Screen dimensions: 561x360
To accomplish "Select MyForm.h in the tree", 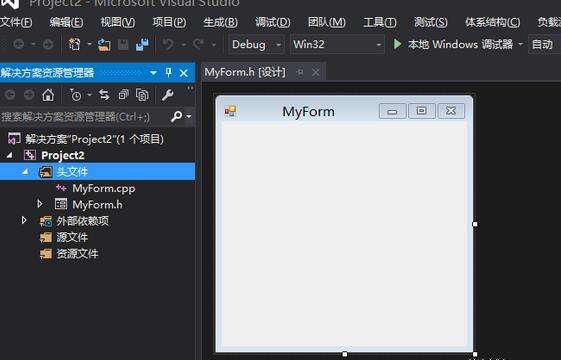I will 97,205.
